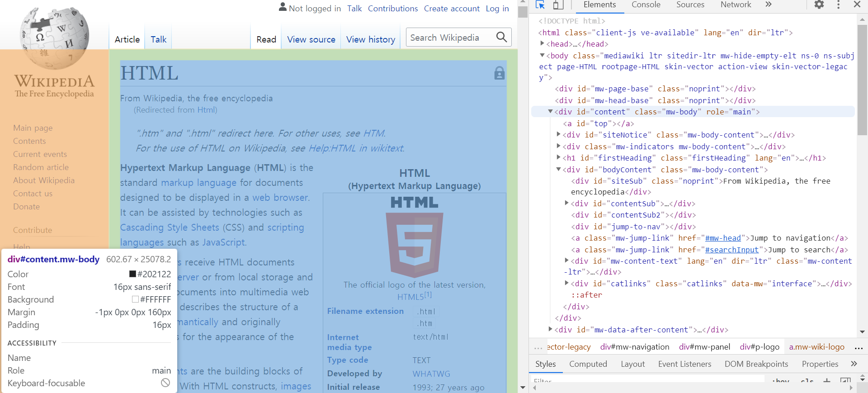Show more style pane tabs chevron

(854, 364)
